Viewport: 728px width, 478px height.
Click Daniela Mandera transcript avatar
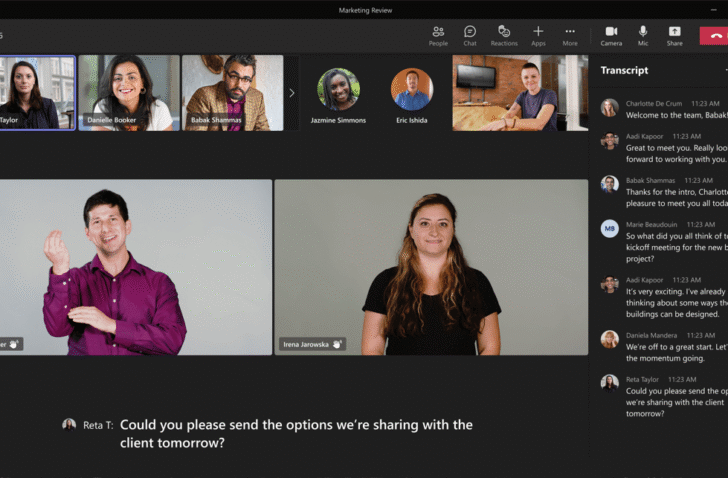coord(609,339)
